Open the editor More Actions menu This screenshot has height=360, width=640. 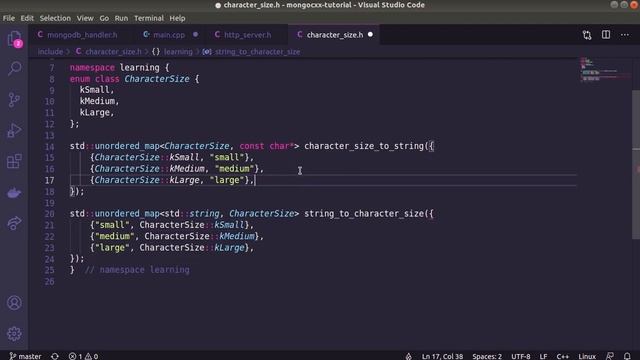pyautogui.click(x=625, y=35)
